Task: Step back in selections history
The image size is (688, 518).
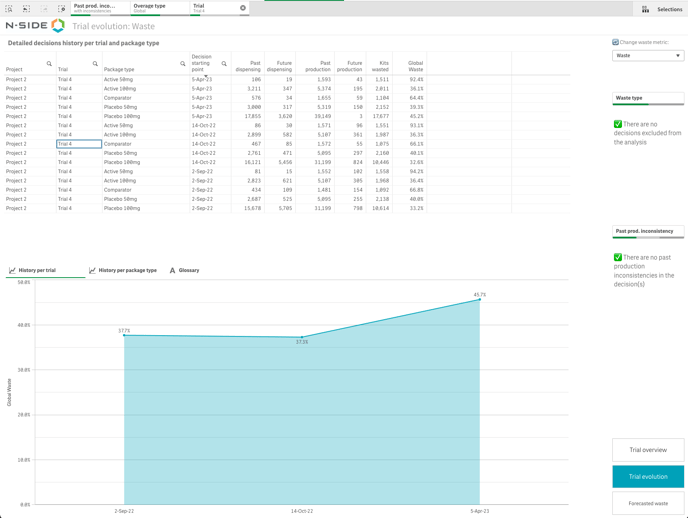Action: (x=27, y=8)
